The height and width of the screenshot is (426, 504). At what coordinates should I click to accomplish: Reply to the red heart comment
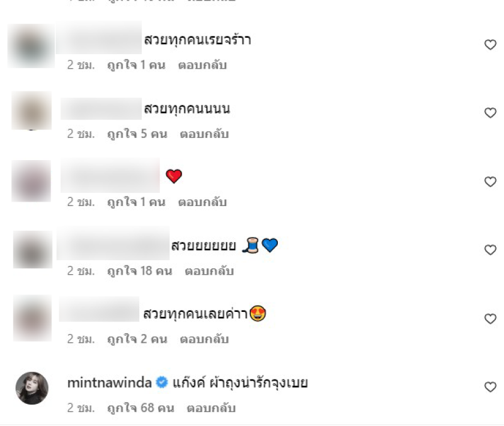pyautogui.click(x=202, y=202)
